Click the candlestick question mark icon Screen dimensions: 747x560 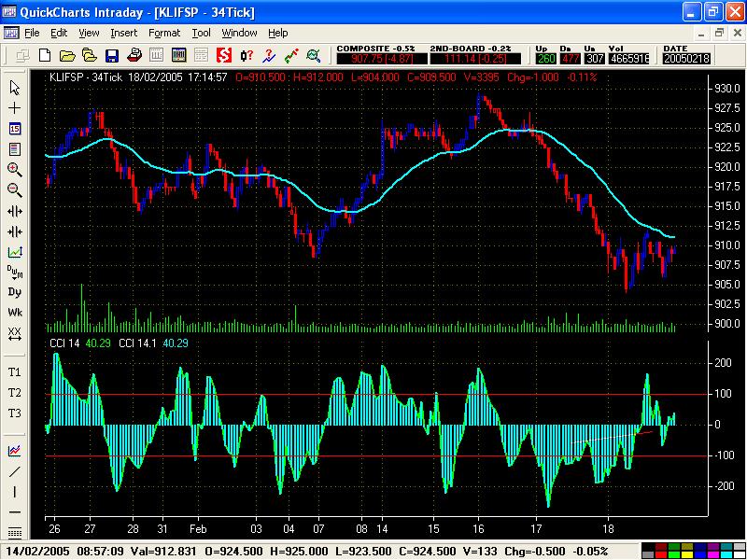pyautogui.click(x=247, y=55)
